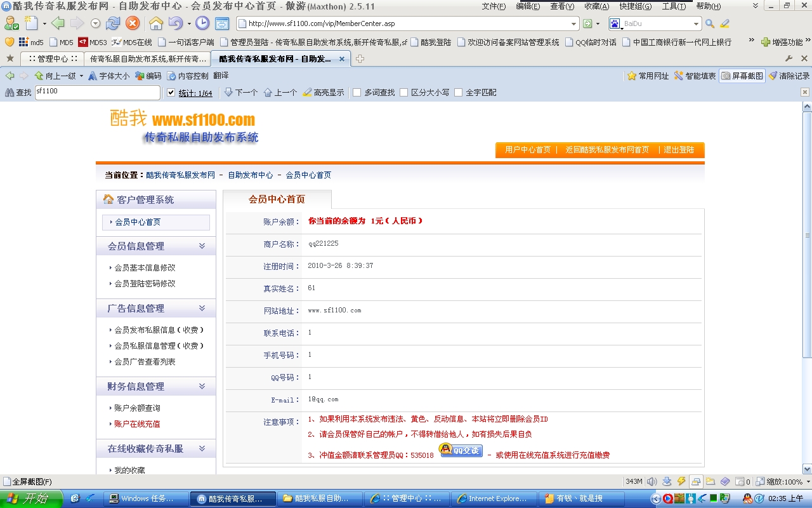Open the address bar URL dropdown
812x508 pixels.
573,23
